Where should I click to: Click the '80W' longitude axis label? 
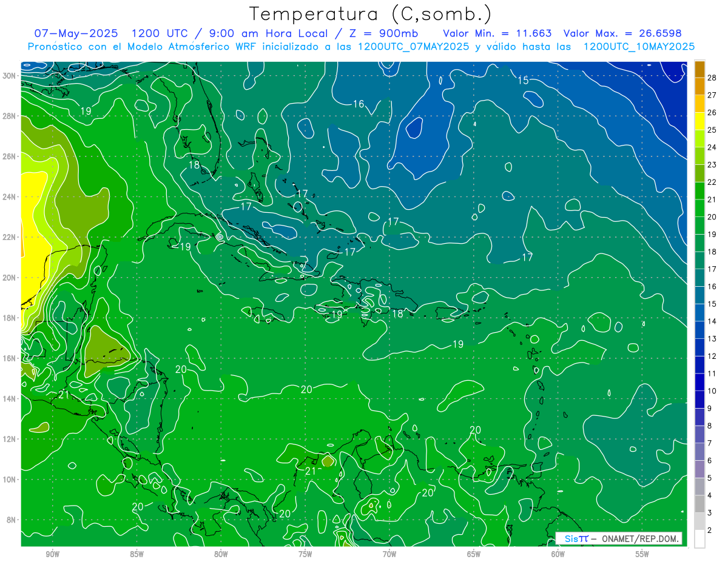221,554
